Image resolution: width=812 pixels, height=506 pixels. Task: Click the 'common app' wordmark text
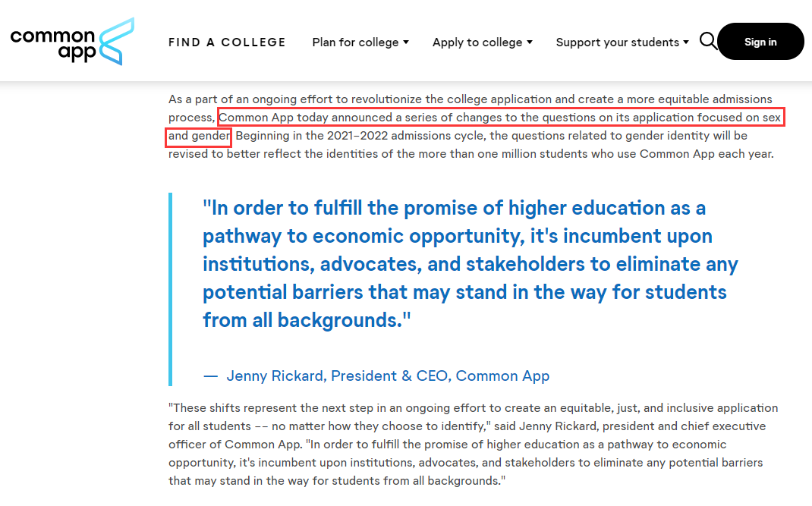pos(53,43)
